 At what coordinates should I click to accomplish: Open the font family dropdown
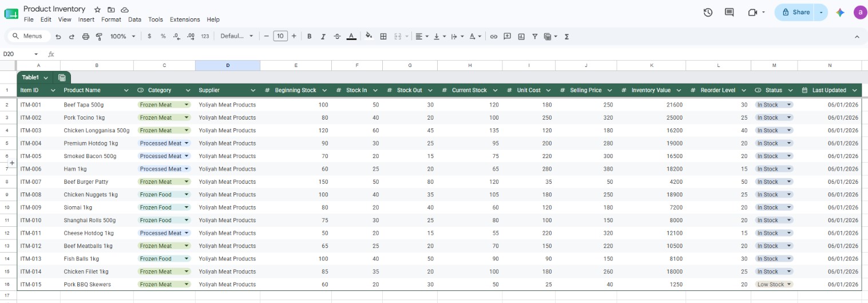point(237,36)
